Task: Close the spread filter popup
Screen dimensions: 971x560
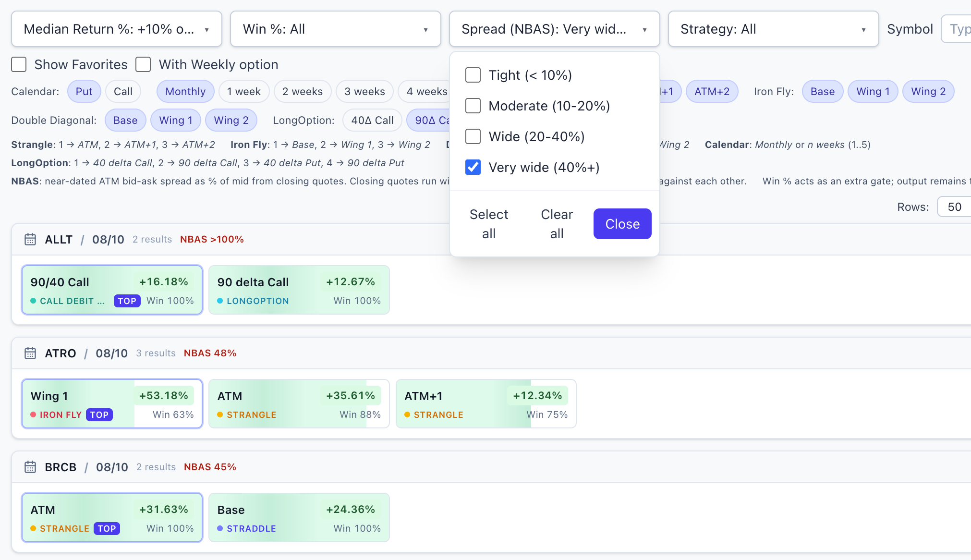Action: tap(622, 224)
